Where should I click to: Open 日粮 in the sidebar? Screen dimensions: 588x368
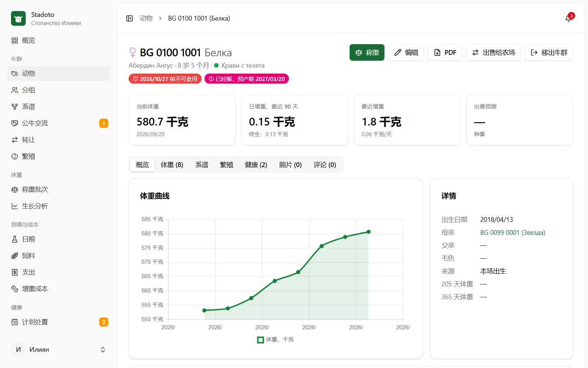point(59,239)
